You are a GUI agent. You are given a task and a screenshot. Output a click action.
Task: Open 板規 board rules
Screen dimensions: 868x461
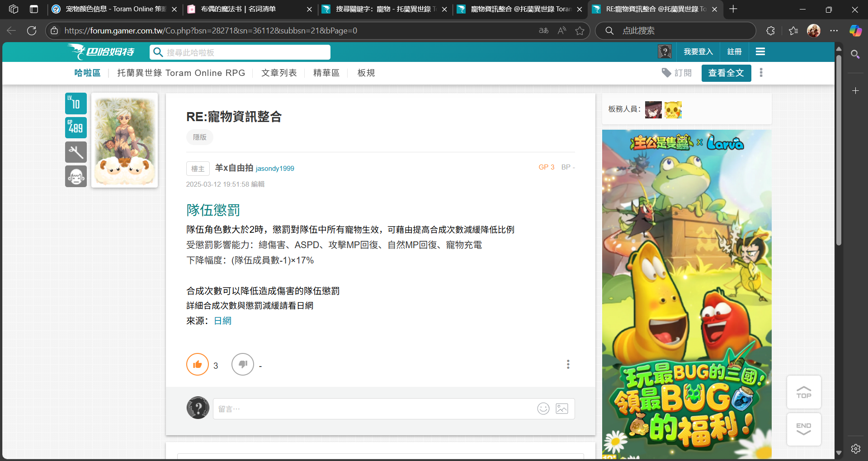coord(366,73)
